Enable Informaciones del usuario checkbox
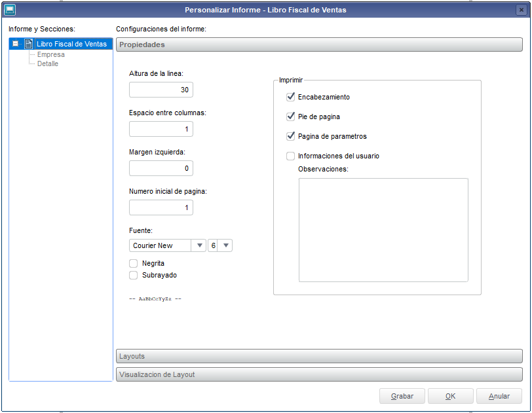 pos(291,156)
